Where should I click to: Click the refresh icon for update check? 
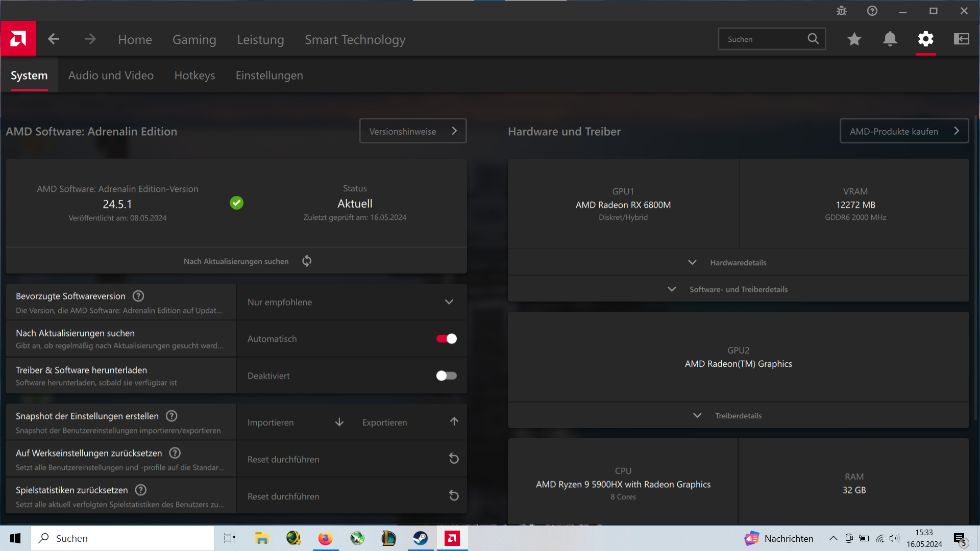(x=307, y=261)
